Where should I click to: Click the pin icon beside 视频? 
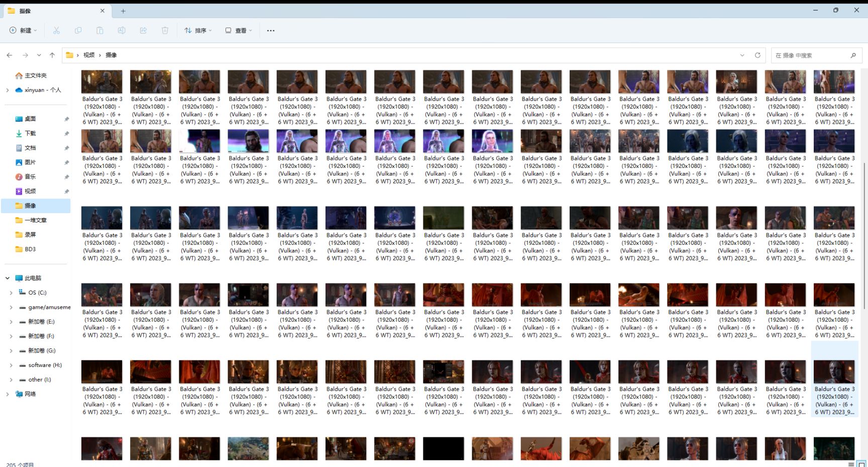click(66, 192)
